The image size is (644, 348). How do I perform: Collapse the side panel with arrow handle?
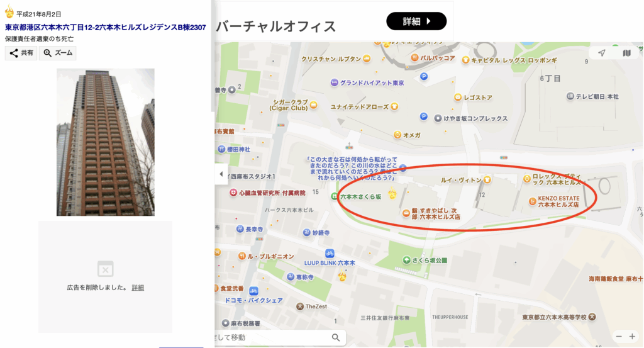(221, 174)
